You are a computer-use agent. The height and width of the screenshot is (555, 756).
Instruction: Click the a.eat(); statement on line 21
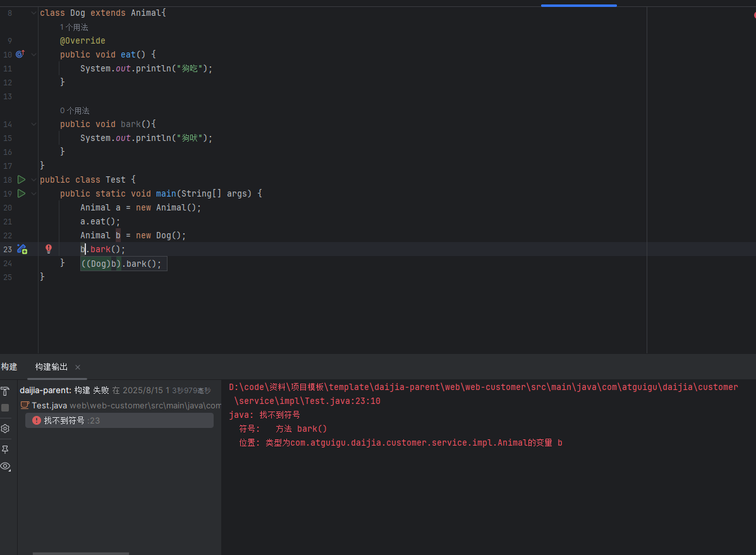pyautogui.click(x=100, y=221)
